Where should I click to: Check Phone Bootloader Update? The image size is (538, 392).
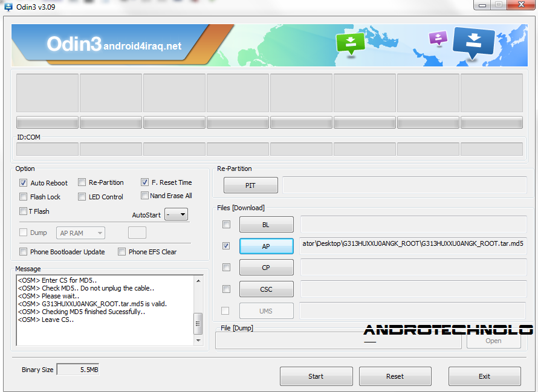point(23,252)
